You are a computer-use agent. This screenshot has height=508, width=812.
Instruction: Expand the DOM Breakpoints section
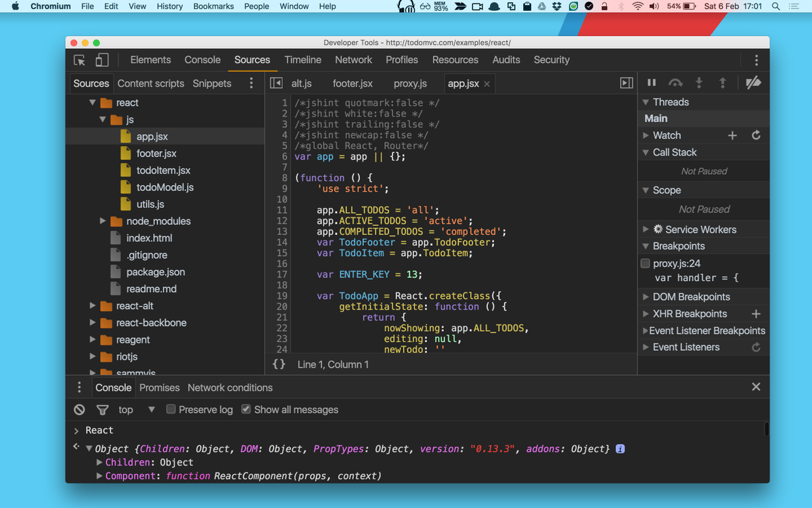(x=646, y=297)
